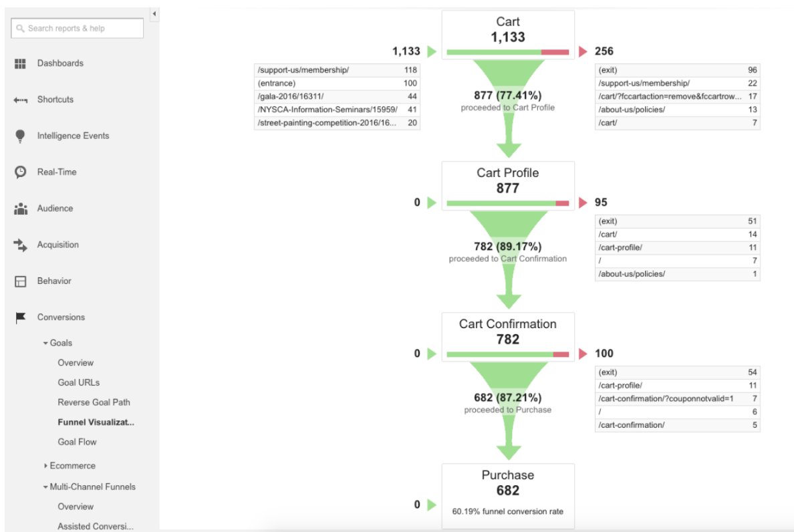Click the Behavior layout icon

20,281
